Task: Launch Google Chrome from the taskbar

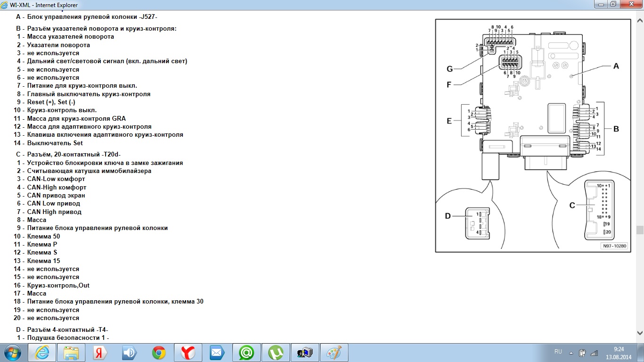Action: pos(158,353)
